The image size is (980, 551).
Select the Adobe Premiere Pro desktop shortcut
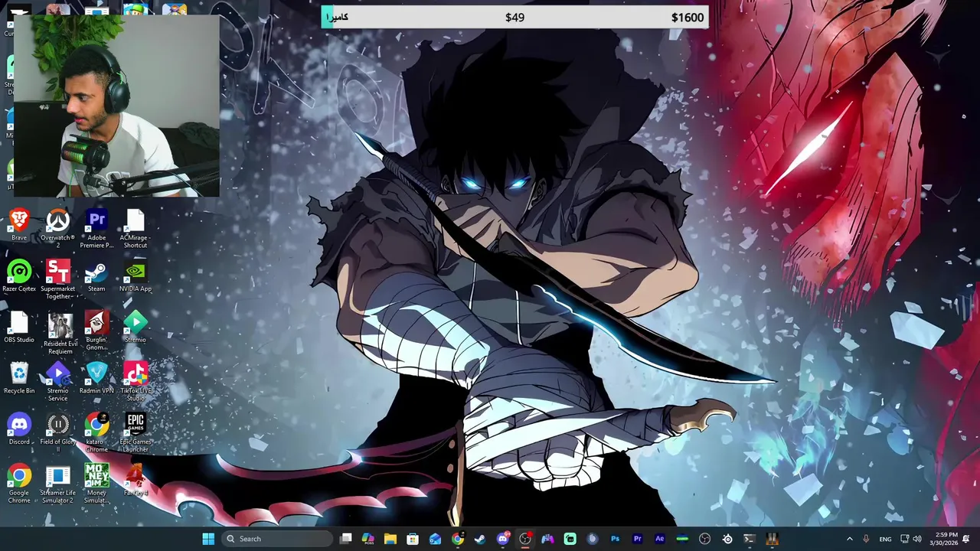pyautogui.click(x=96, y=229)
